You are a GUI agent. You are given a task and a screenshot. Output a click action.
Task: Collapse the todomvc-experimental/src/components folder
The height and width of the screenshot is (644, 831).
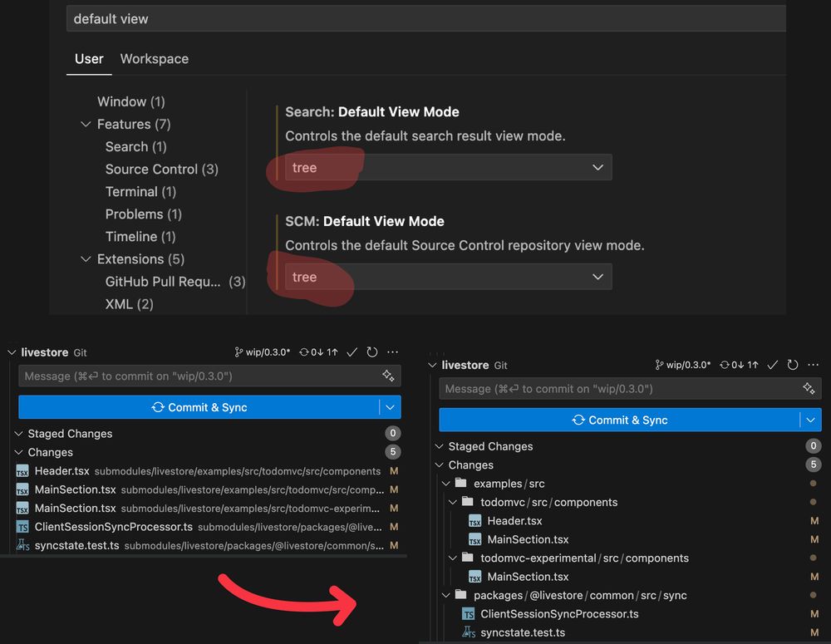(x=453, y=558)
